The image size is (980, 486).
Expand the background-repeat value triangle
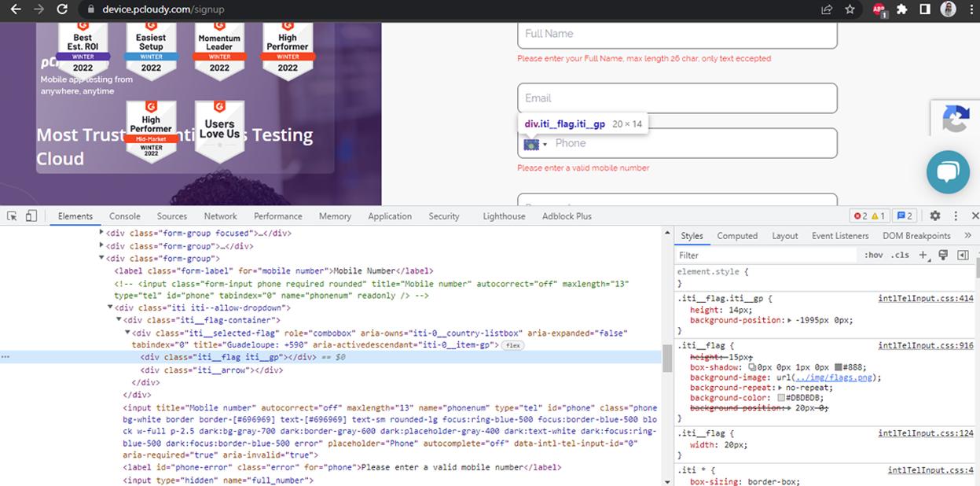tap(779, 388)
